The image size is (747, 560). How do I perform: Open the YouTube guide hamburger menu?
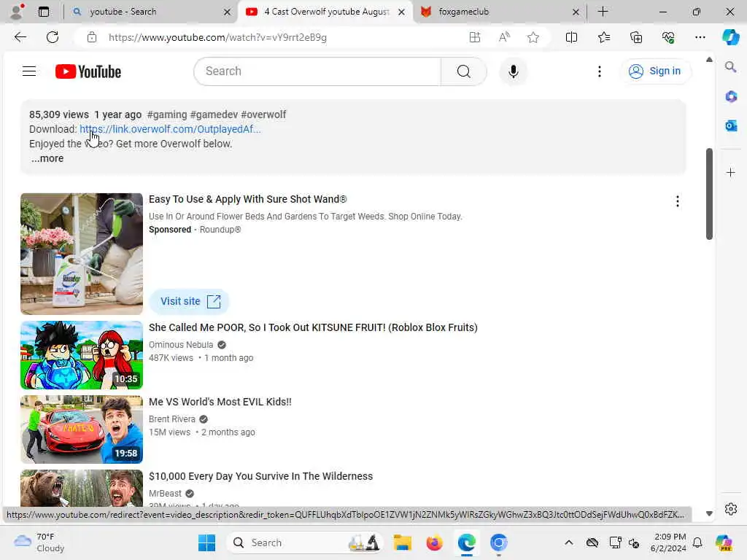coord(29,71)
